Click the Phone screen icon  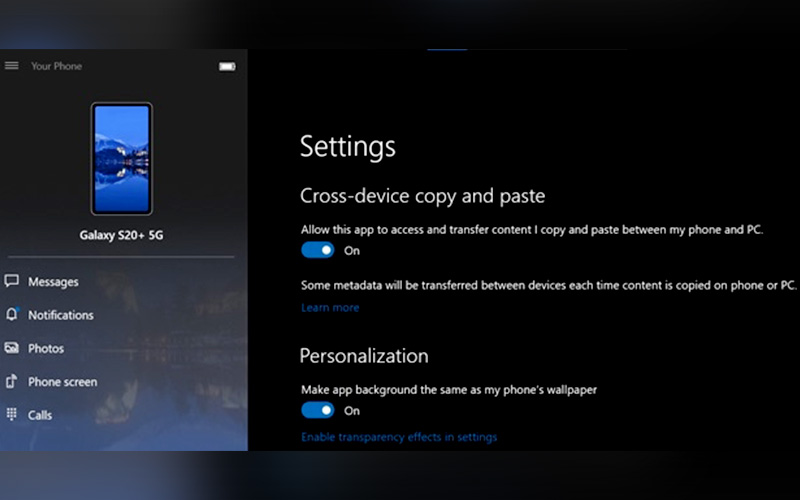(12, 382)
